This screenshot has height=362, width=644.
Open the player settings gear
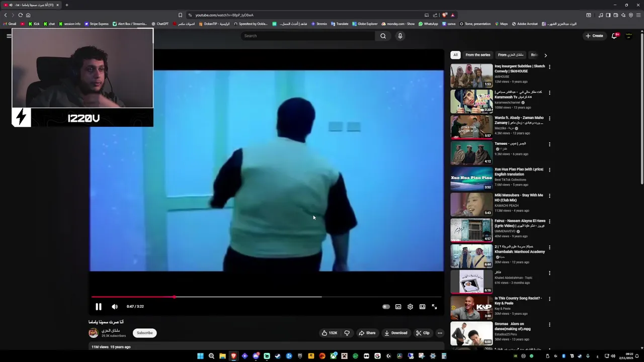pos(410,307)
